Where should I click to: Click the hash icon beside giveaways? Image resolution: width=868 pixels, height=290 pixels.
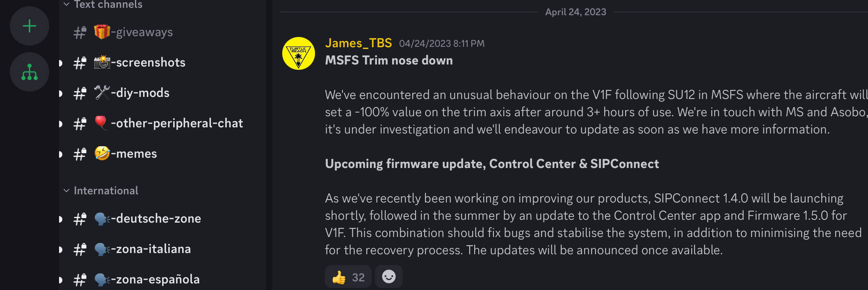click(x=80, y=32)
